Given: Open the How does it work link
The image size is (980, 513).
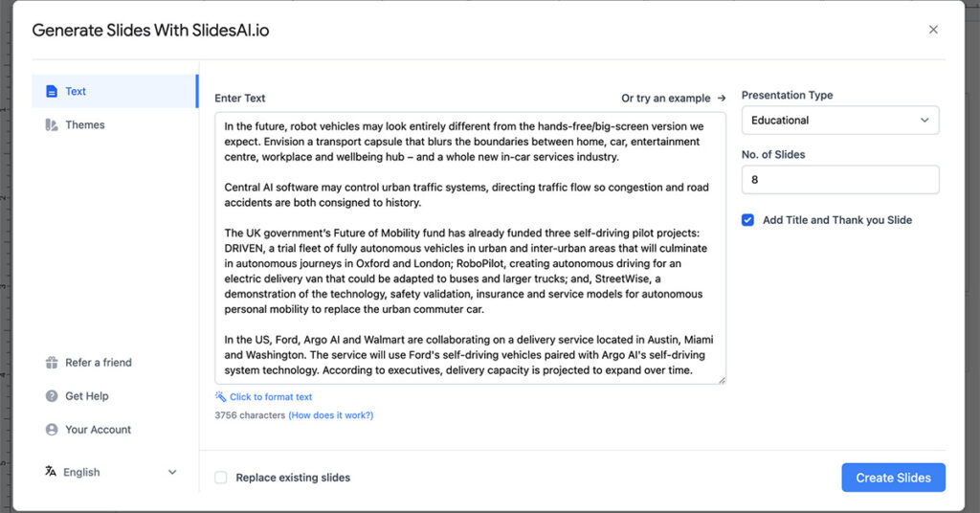Looking at the screenshot, I should point(331,415).
